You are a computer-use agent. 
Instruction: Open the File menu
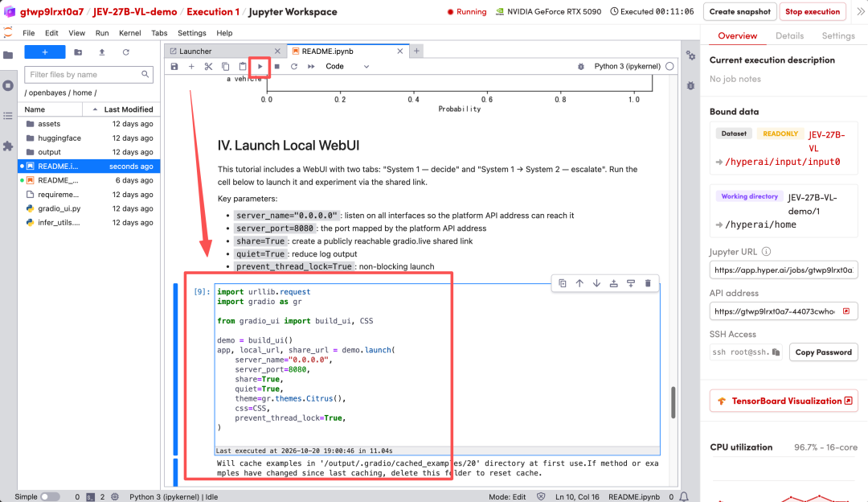29,33
